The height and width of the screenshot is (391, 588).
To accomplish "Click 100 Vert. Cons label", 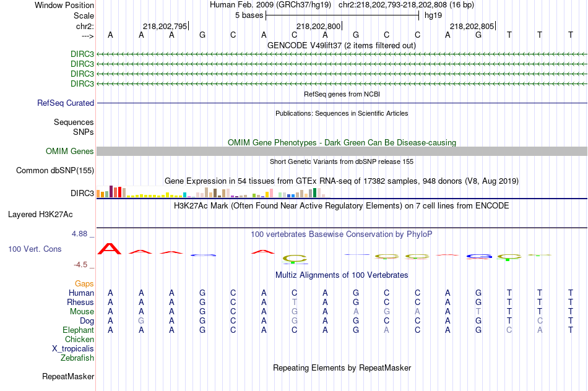I will (35, 249).
